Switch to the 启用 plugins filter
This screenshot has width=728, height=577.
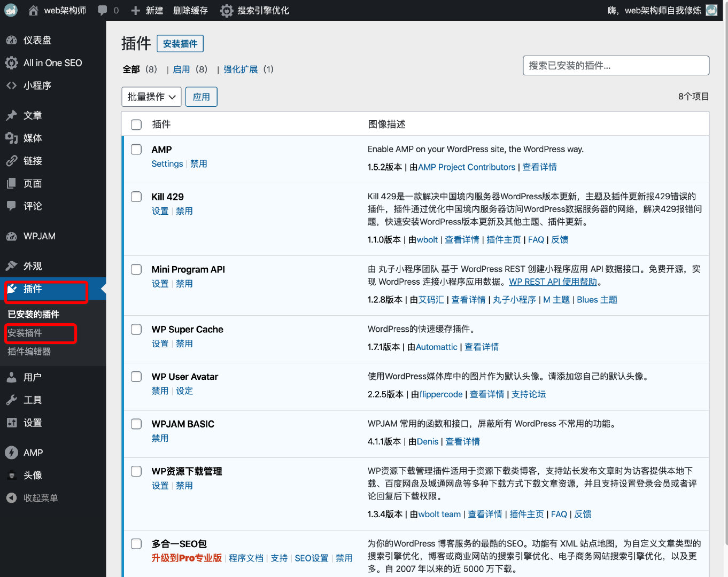(x=181, y=69)
